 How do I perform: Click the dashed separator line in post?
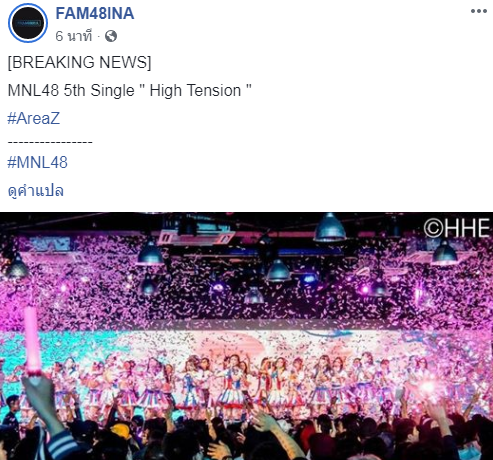[x=50, y=142]
